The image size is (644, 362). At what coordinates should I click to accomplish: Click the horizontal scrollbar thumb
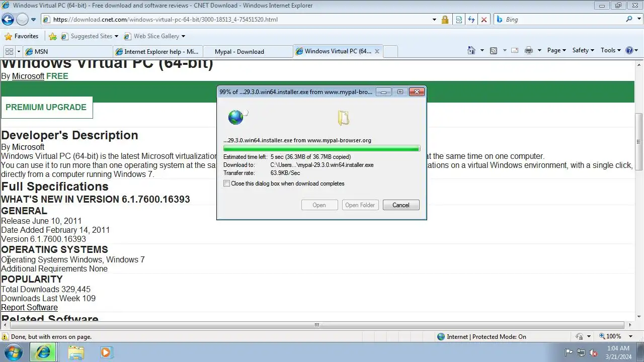point(316,325)
